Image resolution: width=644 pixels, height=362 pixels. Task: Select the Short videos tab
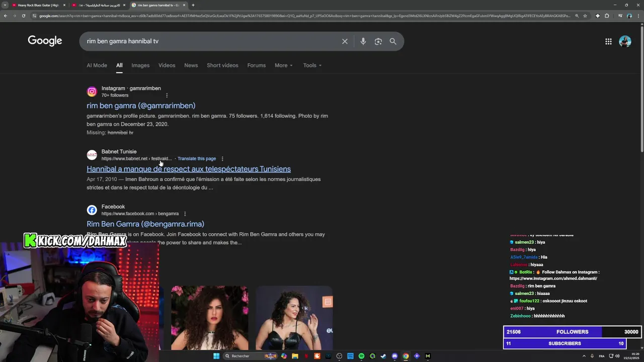(x=222, y=65)
